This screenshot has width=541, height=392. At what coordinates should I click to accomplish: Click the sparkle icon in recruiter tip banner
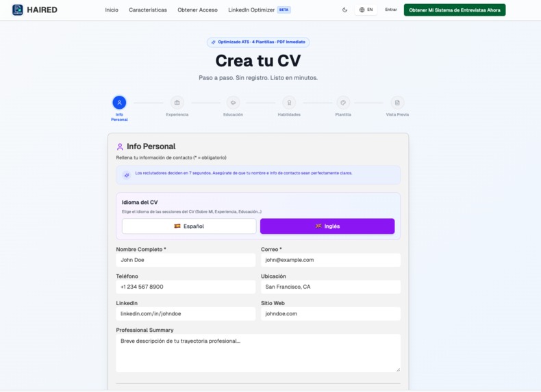tap(127, 175)
